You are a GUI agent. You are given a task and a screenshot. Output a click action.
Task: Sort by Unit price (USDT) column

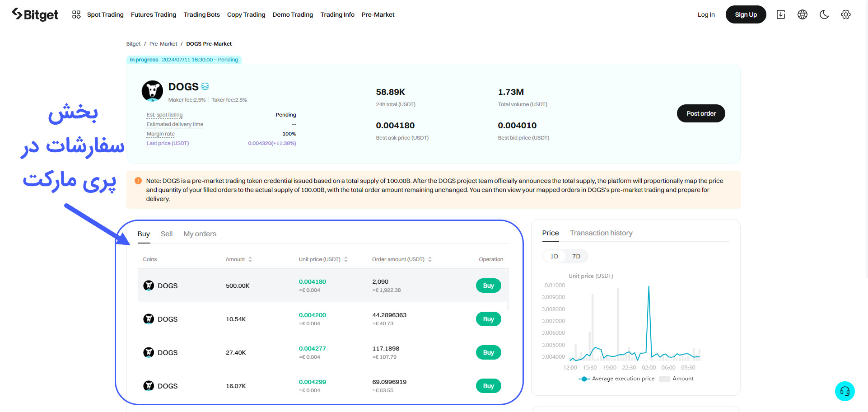(x=345, y=259)
